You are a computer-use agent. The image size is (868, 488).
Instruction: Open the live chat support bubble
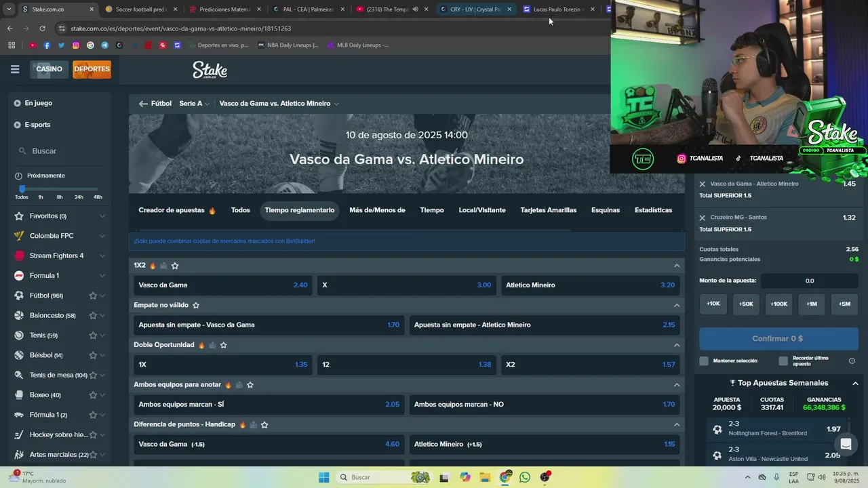click(x=846, y=445)
